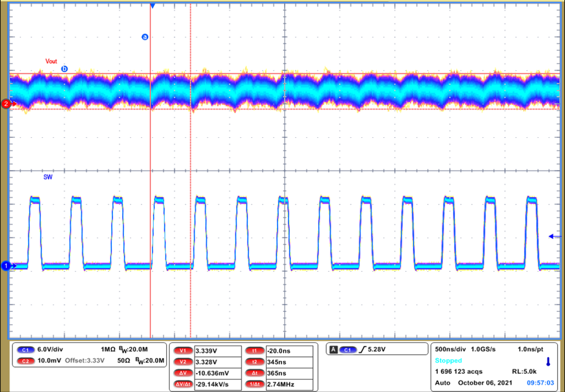This screenshot has width=565, height=392.
Task: Select the Vout waveform label
Action: click(51, 61)
